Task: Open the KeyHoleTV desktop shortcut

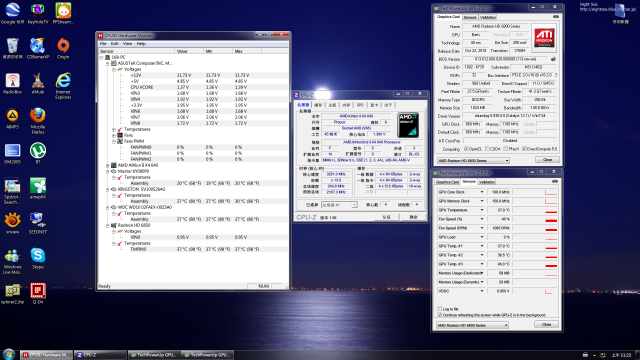Action: coord(38,13)
